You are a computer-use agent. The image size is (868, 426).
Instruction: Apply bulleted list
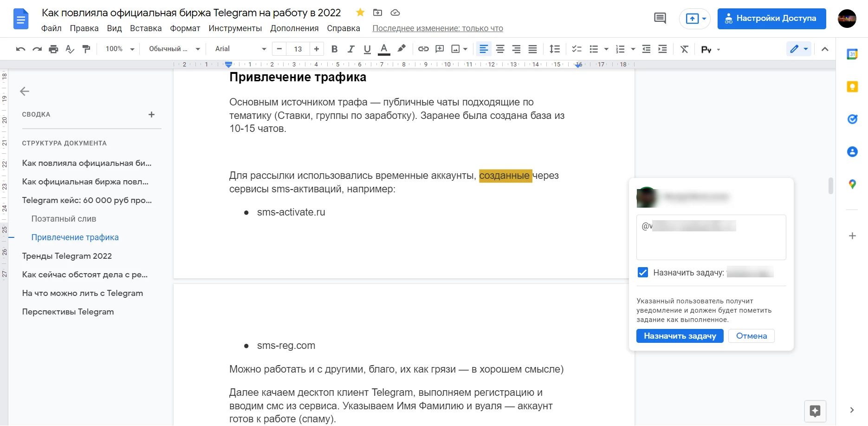pos(594,49)
